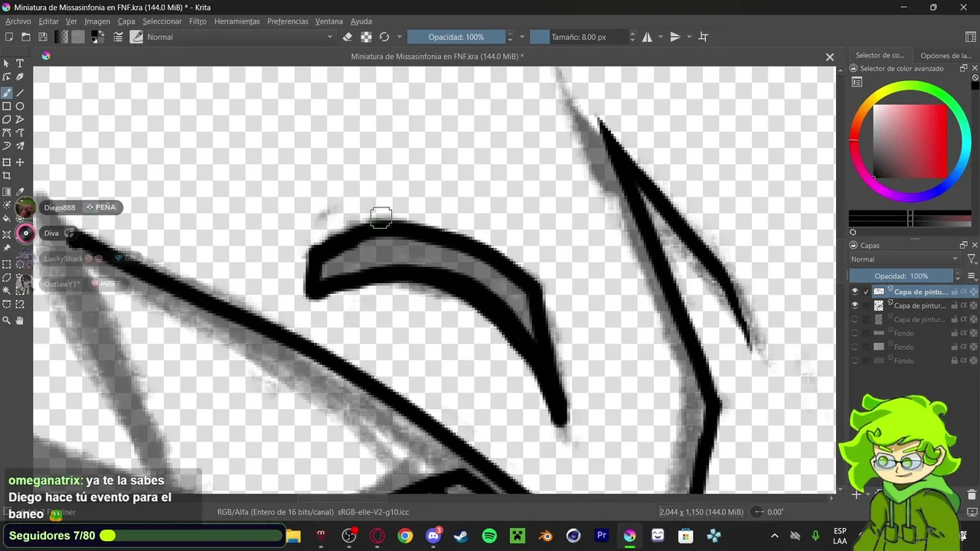Adjust brush Opacidad 100% slider

pyautogui.click(x=456, y=37)
